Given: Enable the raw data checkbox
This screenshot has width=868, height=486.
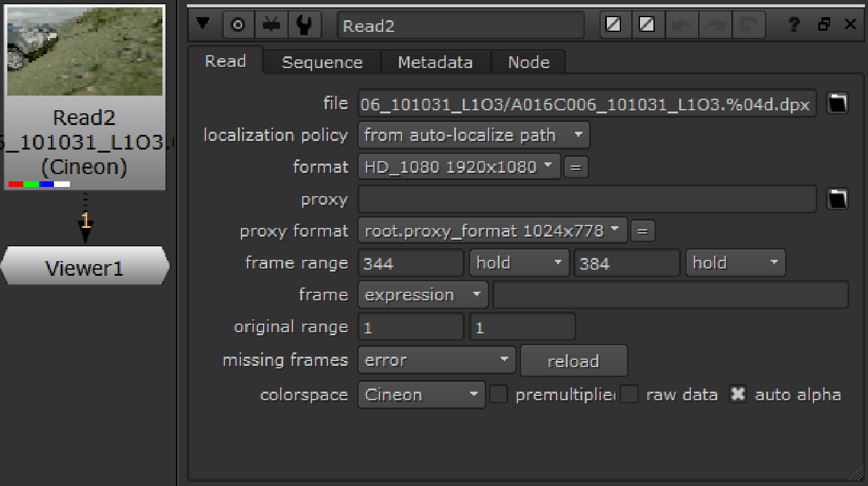Looking at the screenshot, I should click(630, 395).
